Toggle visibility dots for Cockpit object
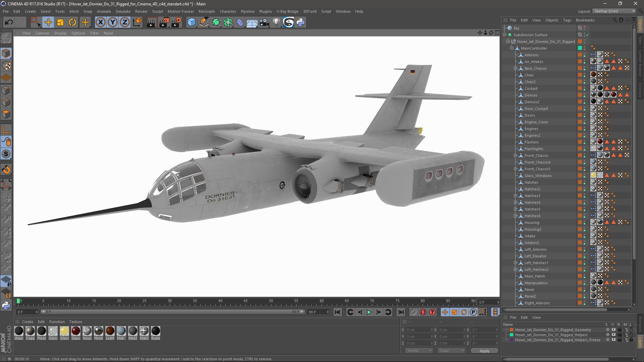 click(x=584, y=88)
